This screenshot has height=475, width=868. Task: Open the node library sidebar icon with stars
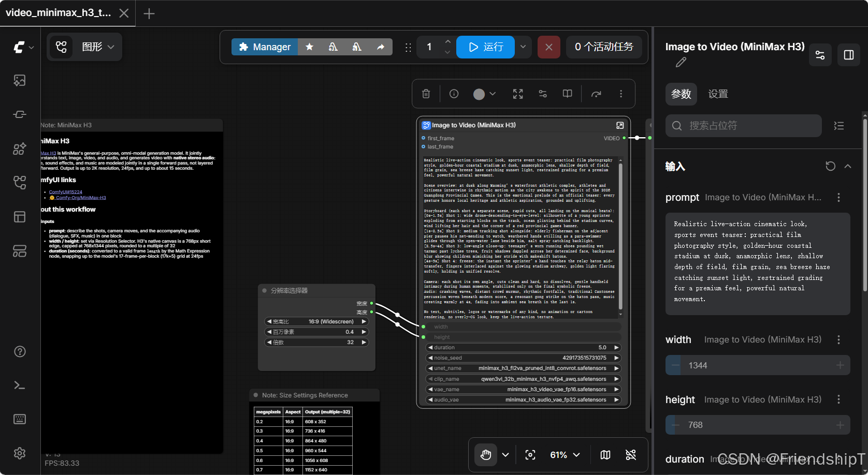20,149
